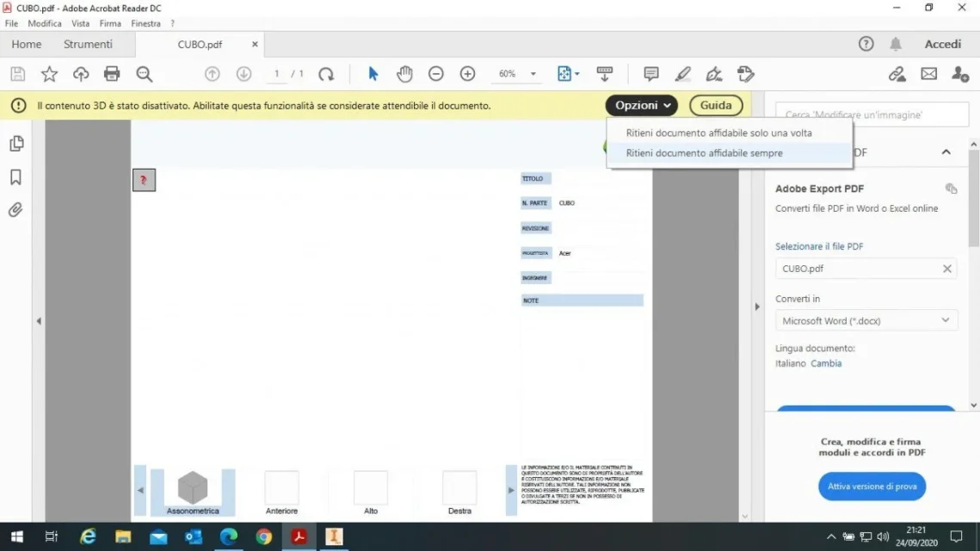Select the highlighter pen tool
The height and width of the screenshot is (551, 980).
tap(682, 74)
